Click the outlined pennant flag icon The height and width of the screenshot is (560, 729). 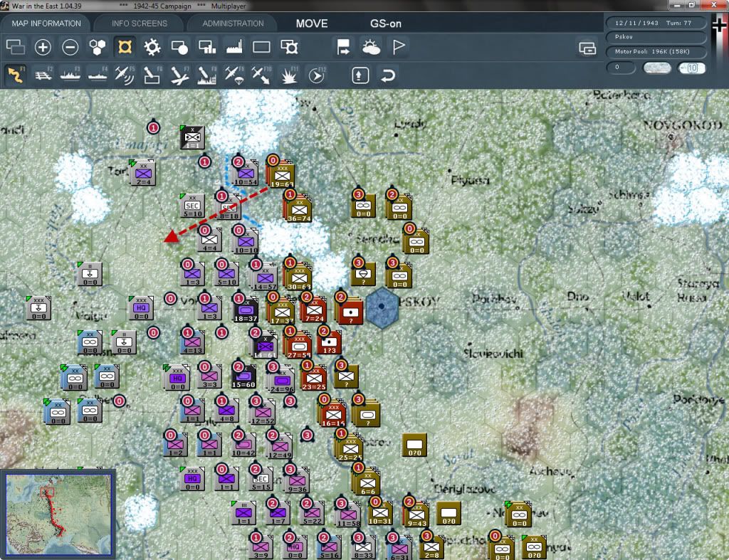pos(399,47)
